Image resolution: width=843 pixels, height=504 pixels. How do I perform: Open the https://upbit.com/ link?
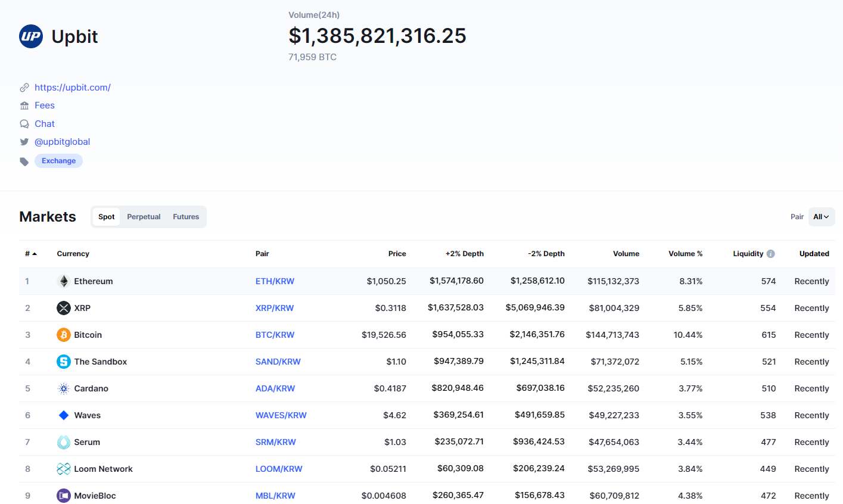click(x=73, y=88)
